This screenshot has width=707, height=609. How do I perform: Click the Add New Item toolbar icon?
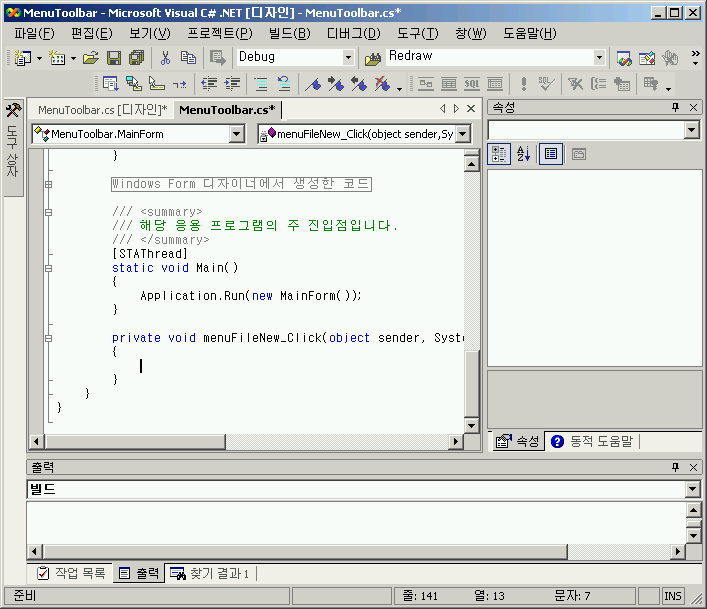[x=57, y=58]
